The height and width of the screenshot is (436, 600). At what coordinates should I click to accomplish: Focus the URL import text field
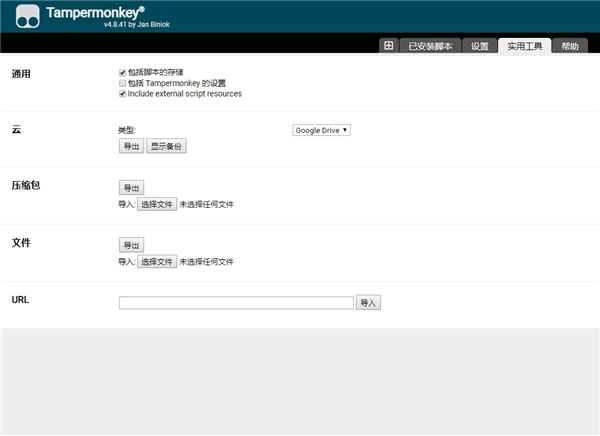pyautogui.click(x=235, y=302)
